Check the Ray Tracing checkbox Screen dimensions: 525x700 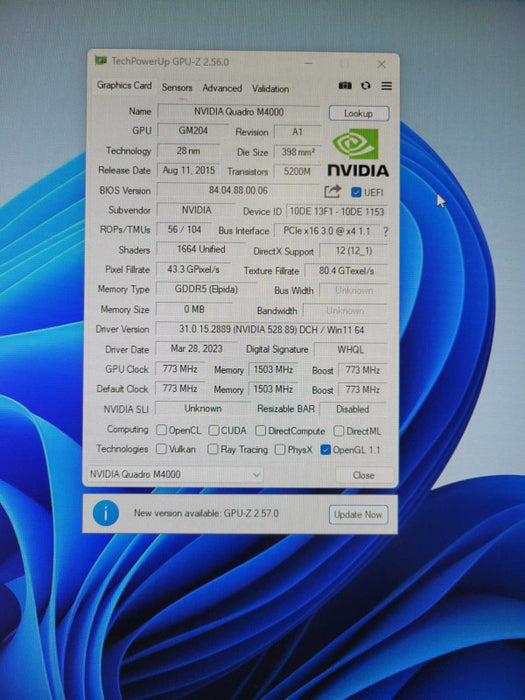pyautogui.click(x=213, y=449)
